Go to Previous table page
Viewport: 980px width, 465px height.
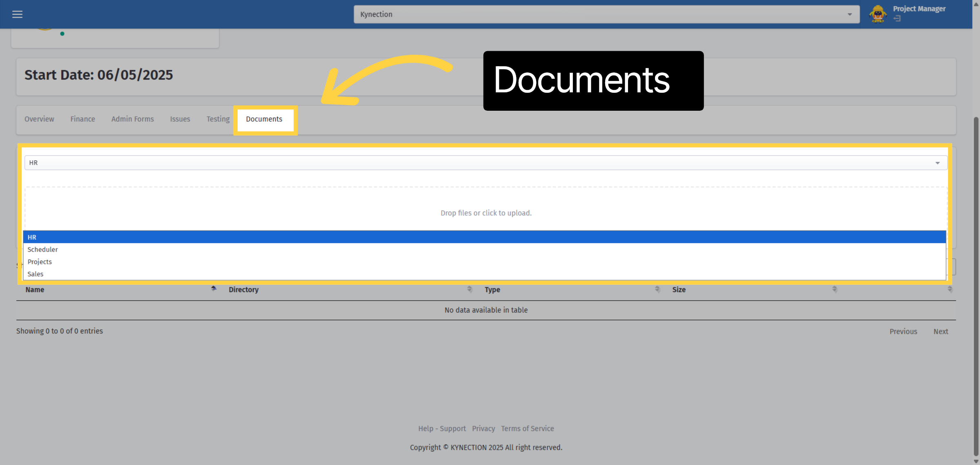coord(903,331)
